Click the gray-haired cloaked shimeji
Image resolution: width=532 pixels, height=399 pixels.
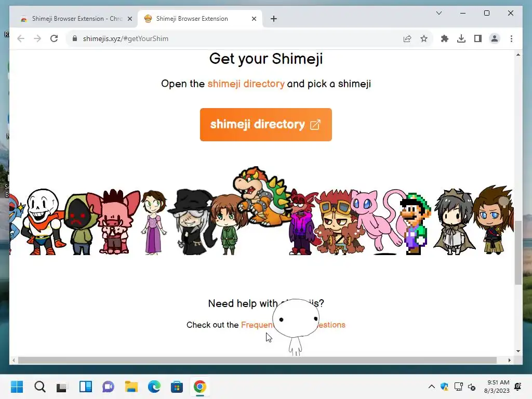[454, 221]
